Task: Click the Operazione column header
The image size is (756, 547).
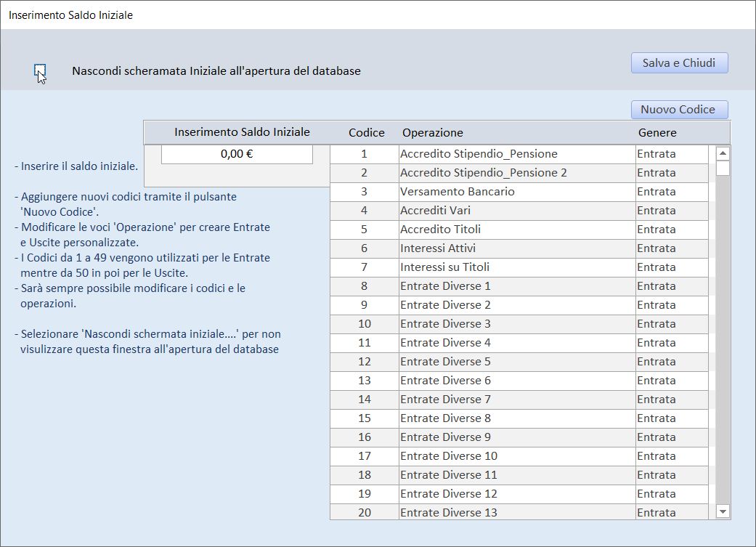Action: click(x=433, y=133)
